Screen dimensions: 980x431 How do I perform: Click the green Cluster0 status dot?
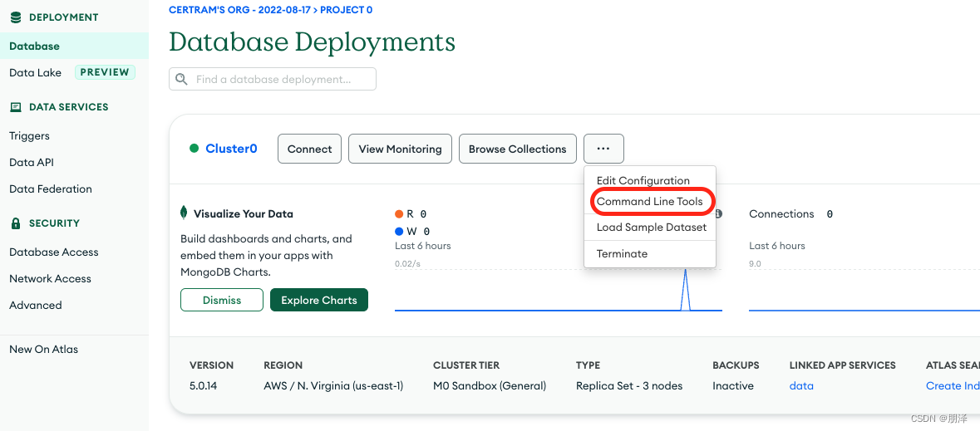pos(194,149)
